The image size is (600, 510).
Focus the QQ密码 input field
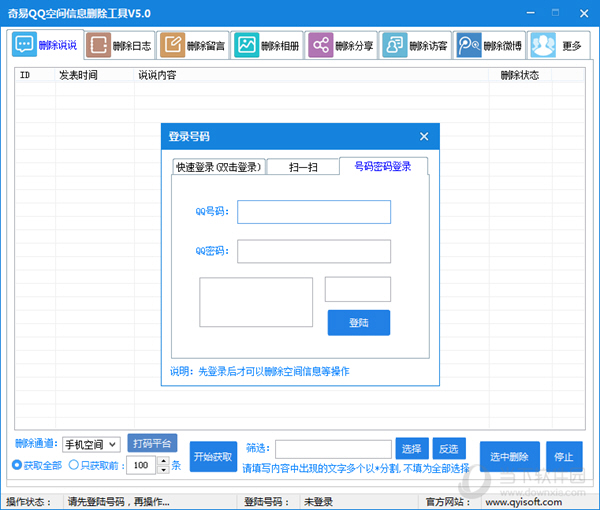coord(314,251)
